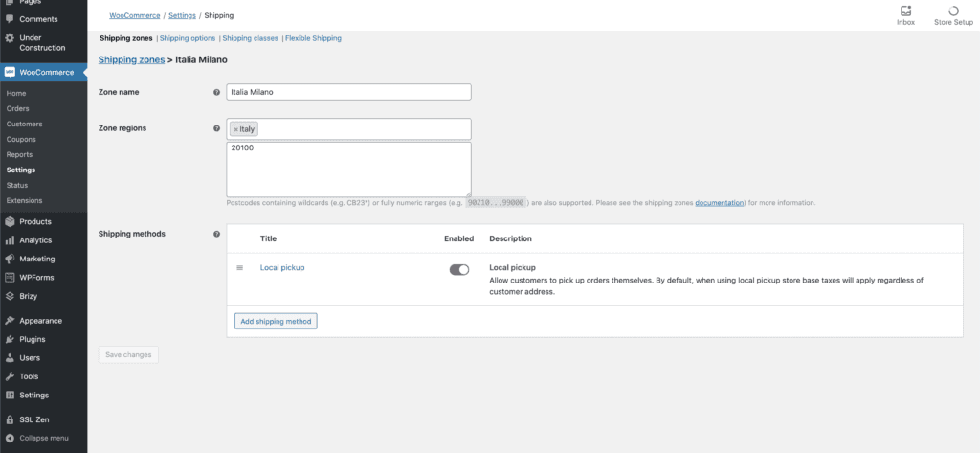Click the Tools wrench icon

point(10,376)
